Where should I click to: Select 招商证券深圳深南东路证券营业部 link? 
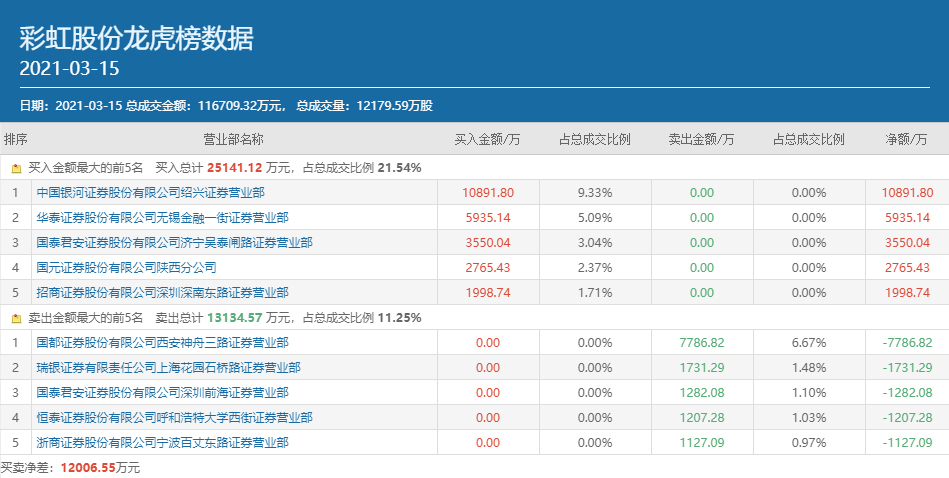tap(162, 293)
